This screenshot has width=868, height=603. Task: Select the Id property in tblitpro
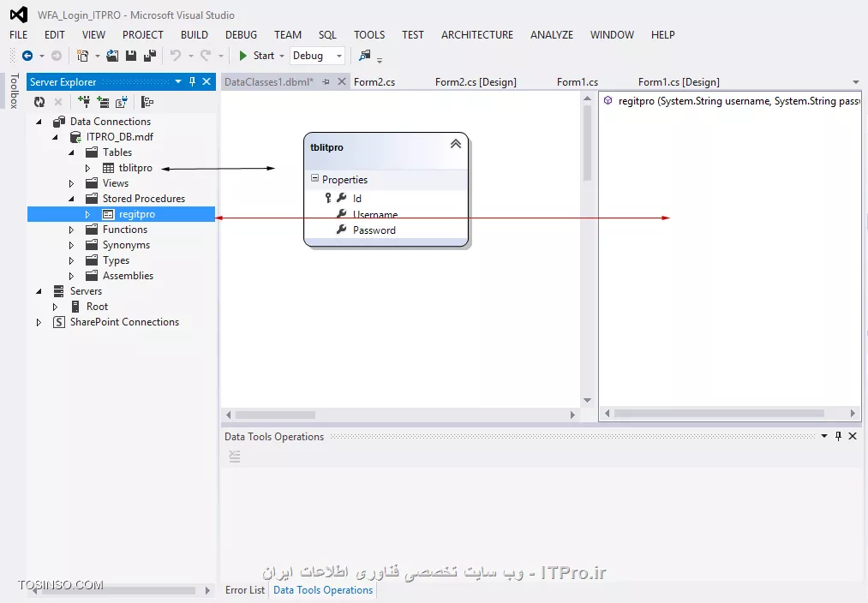[x=357, y=198]
